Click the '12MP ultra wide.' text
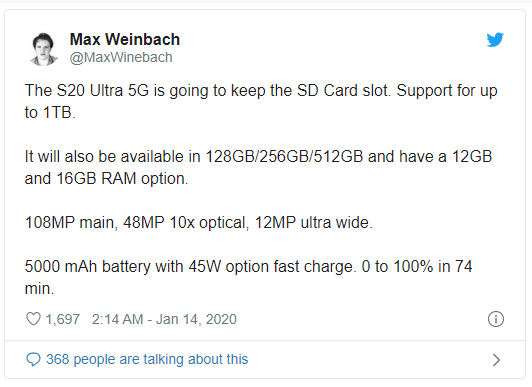The height and width of the screenshot is (387, 532). 314,223
